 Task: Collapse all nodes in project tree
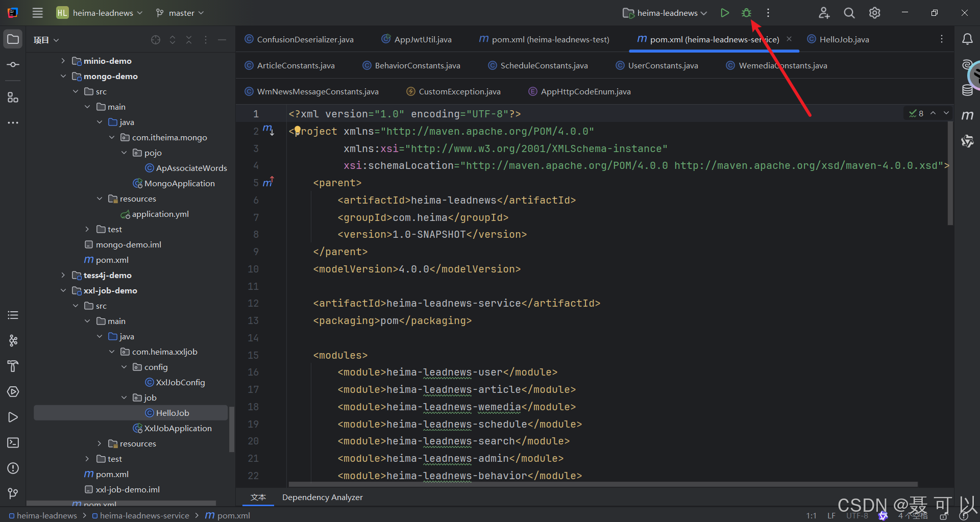click(189, 40)
